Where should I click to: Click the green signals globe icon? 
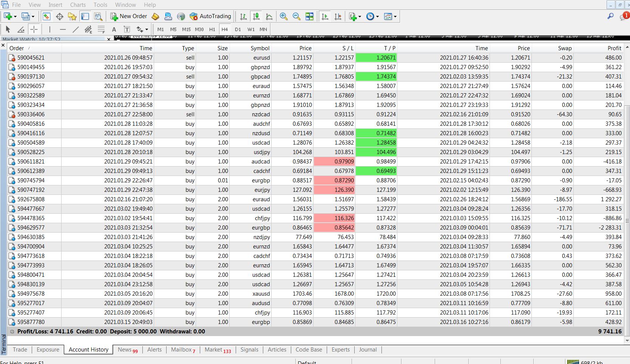pos(181,16)
